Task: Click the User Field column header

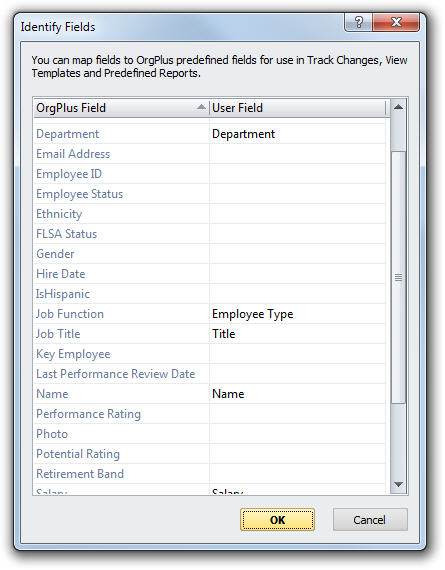Action: tap(297, 108)
